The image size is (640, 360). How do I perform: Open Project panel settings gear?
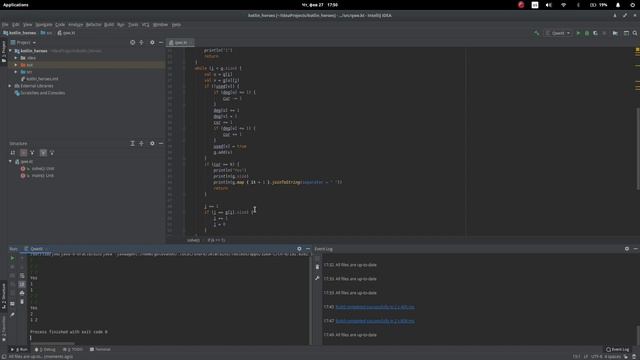(x=152, y=42)
